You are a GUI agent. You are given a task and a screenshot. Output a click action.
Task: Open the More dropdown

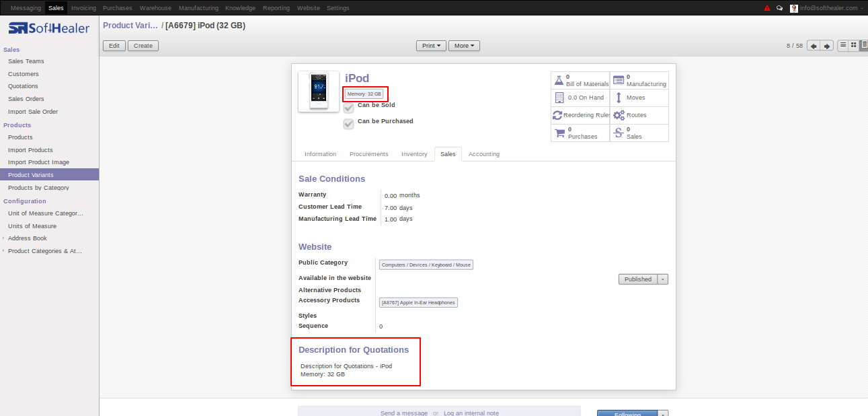464,46
